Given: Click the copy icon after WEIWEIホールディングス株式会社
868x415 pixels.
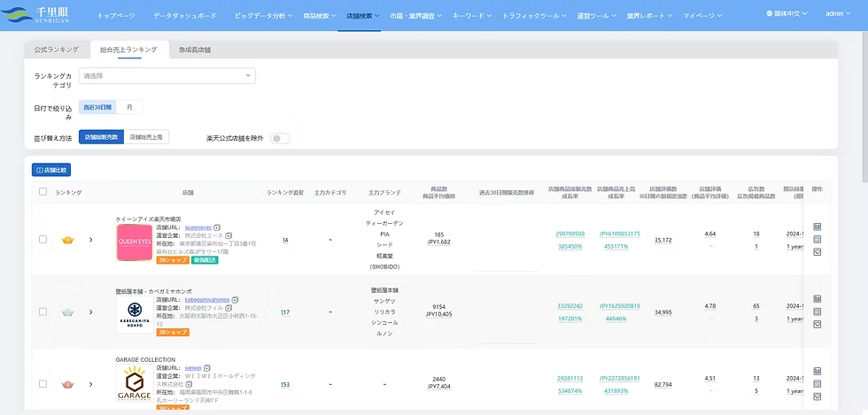Looking at the screenshot, I should coord(188,384).
